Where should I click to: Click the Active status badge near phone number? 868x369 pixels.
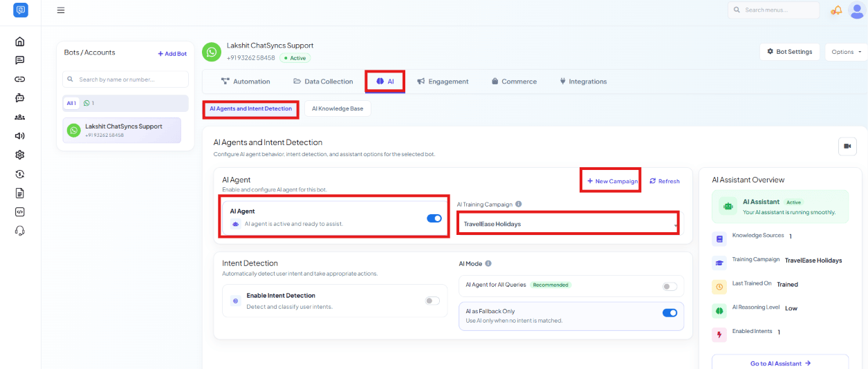click(x=295, y=58)
